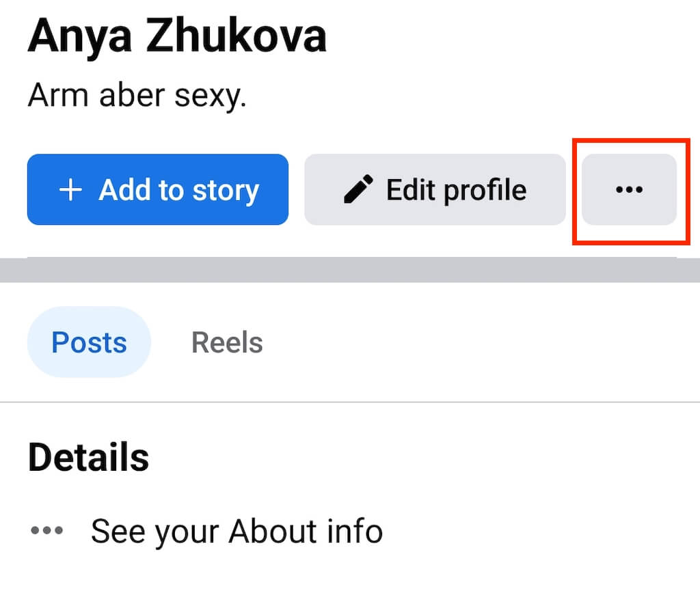Click the Details section heading
Image resolution: width=700 pixels, height=589 pixels.
(x=88, y=457)
